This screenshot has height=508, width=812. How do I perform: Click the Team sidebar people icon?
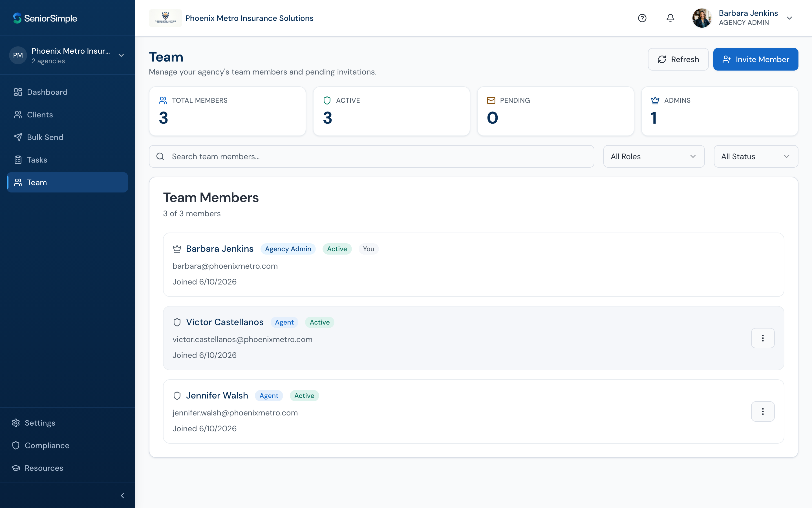[18, 182]
